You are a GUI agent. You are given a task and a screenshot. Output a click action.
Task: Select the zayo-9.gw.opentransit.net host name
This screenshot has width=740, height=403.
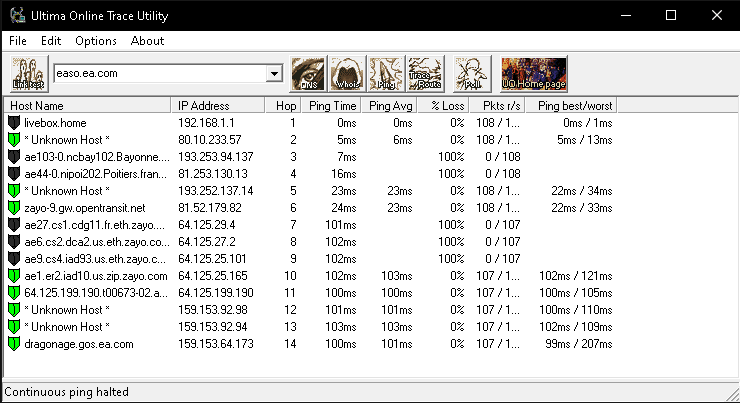click(x=85, y=208)
